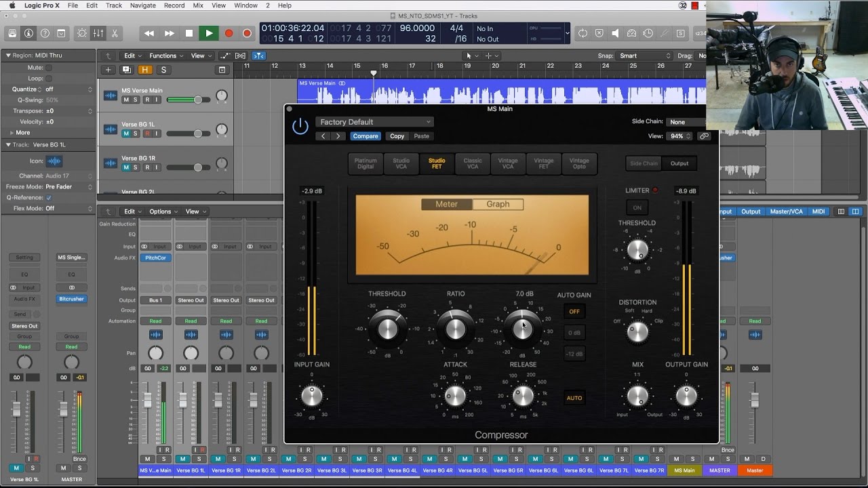Open the Mix menu

(198, 5)
